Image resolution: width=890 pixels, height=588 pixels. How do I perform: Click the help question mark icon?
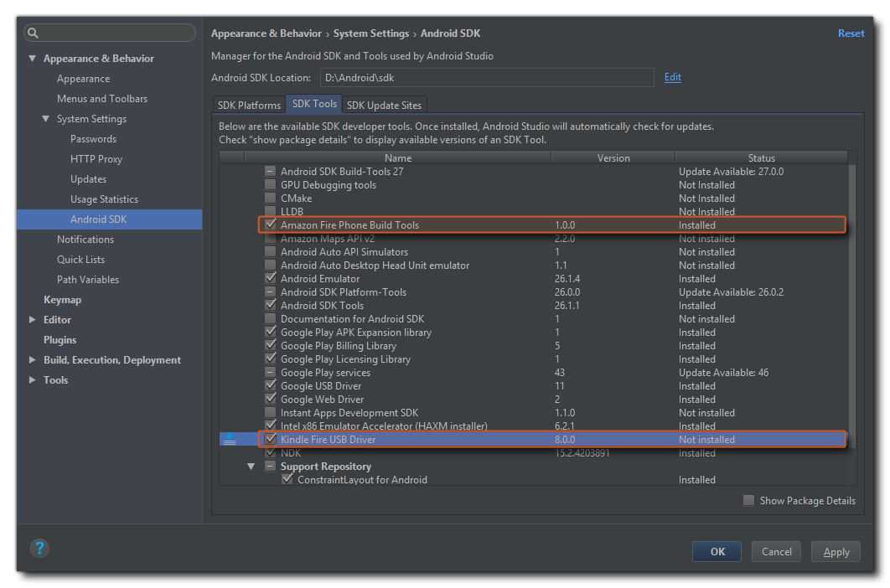39,549
